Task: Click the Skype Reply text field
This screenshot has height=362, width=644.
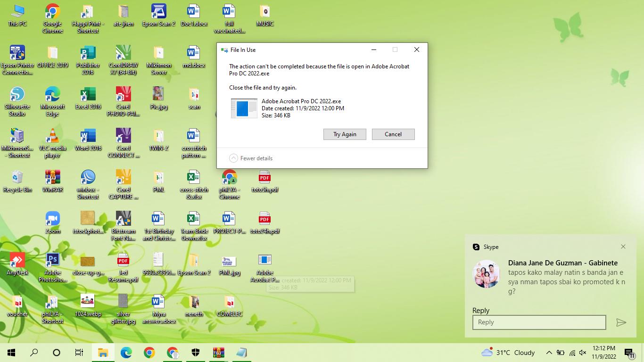Action: (x=539, y=322)
